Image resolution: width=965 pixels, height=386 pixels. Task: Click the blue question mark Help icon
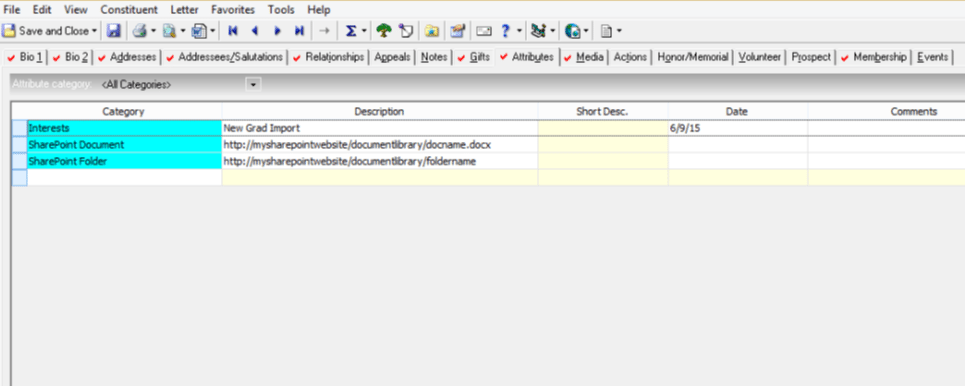pos(506,31)
